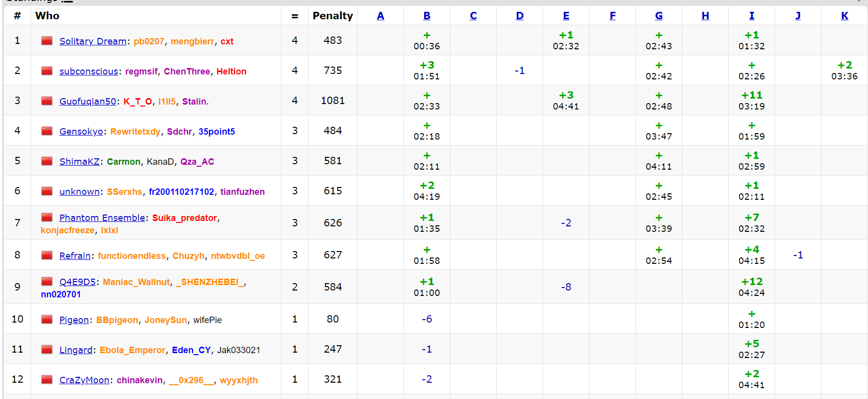This screenshot has width=868, height=399.
Task: Click the flag icon beside Solitary Dream
Action: coord(47,41)
